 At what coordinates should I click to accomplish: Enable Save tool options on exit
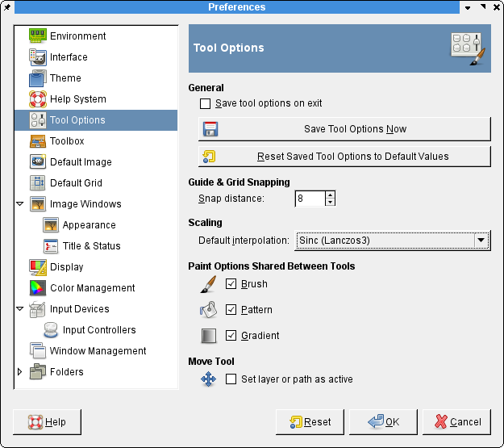(x=205, y=103)
